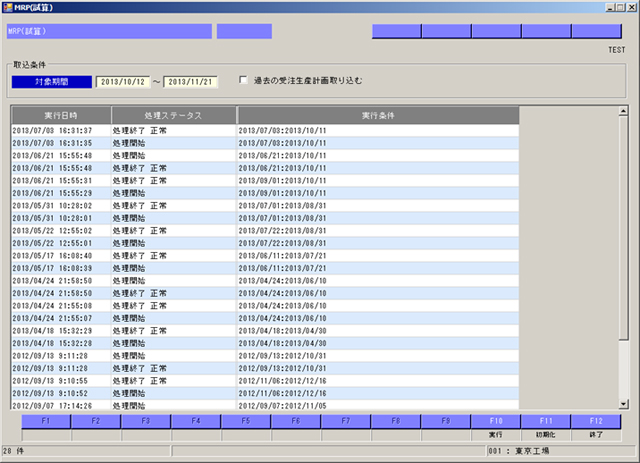
Task: Click the start date field 2013/10/12
Action: coord(122,82)
